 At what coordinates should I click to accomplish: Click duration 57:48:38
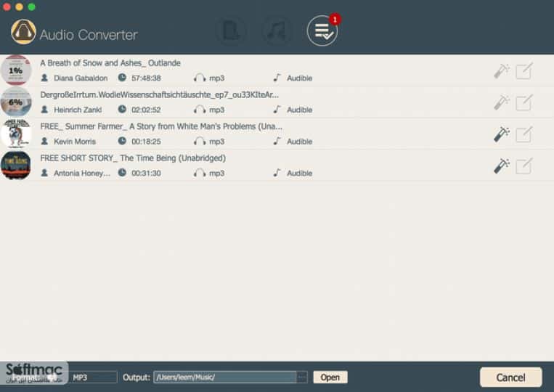[x=146, y=78]
